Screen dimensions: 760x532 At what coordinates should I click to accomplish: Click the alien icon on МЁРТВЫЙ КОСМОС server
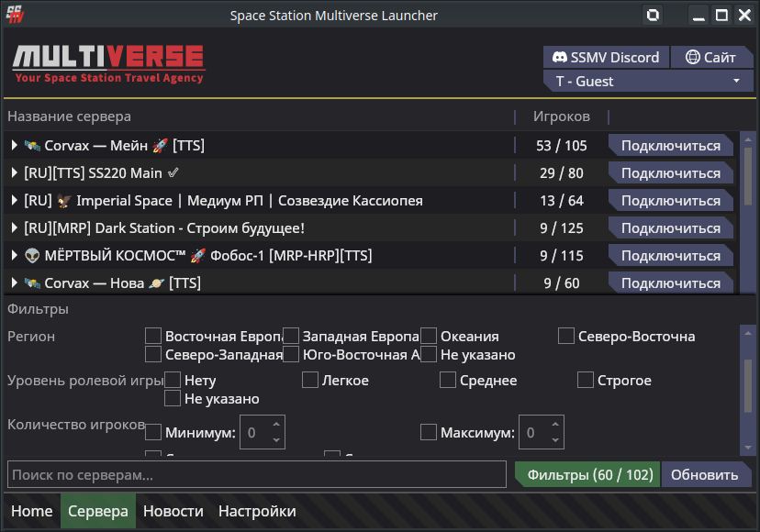tap(32, 254)
